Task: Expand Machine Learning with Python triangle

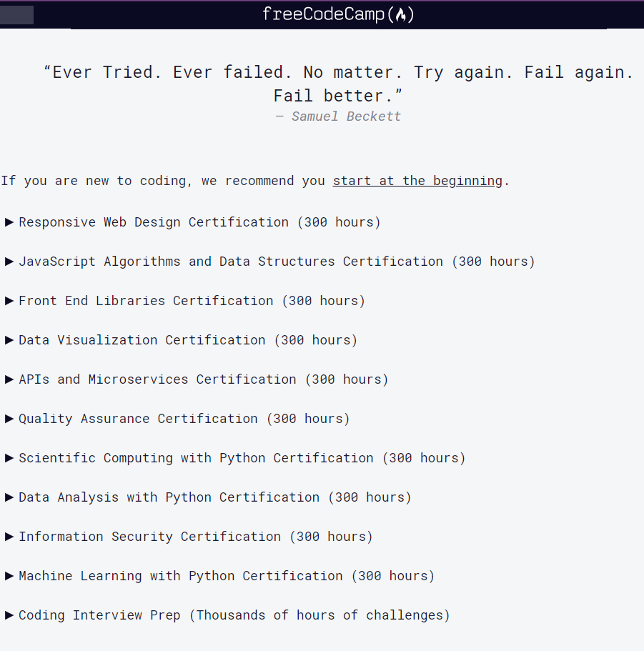Action: (x=9, y=576)
